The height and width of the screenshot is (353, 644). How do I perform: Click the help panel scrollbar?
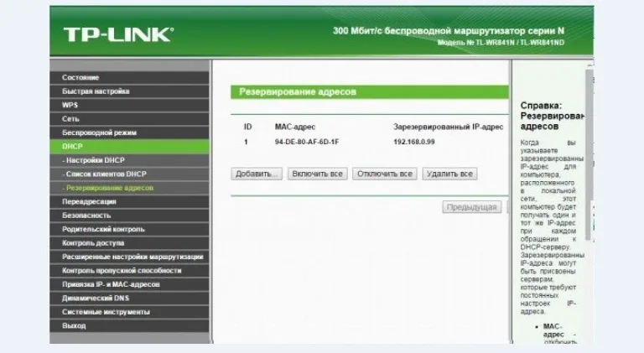(589, 154)
